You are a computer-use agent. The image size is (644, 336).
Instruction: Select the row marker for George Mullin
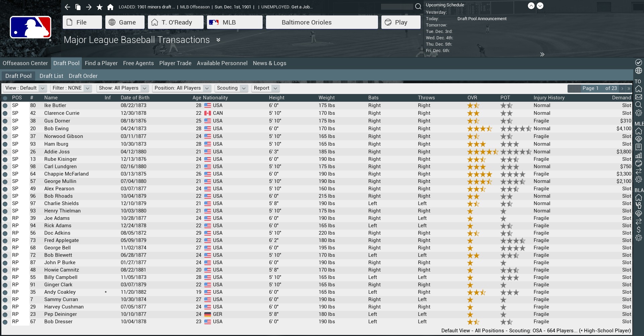point(5,181)
